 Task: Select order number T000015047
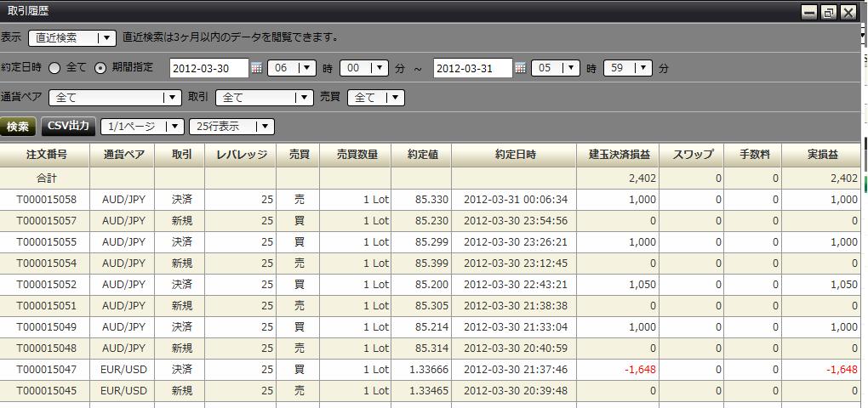pyautogui.click(x=47, y=369)
